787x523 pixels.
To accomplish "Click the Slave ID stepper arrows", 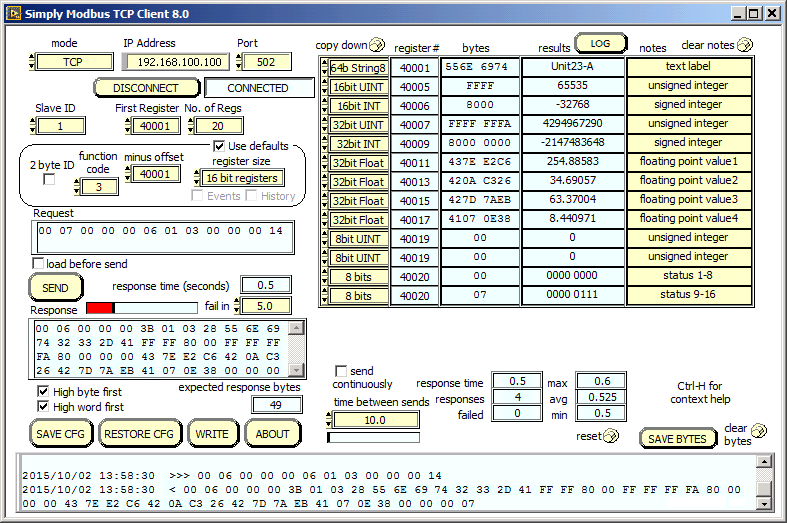I will (33, 125).
